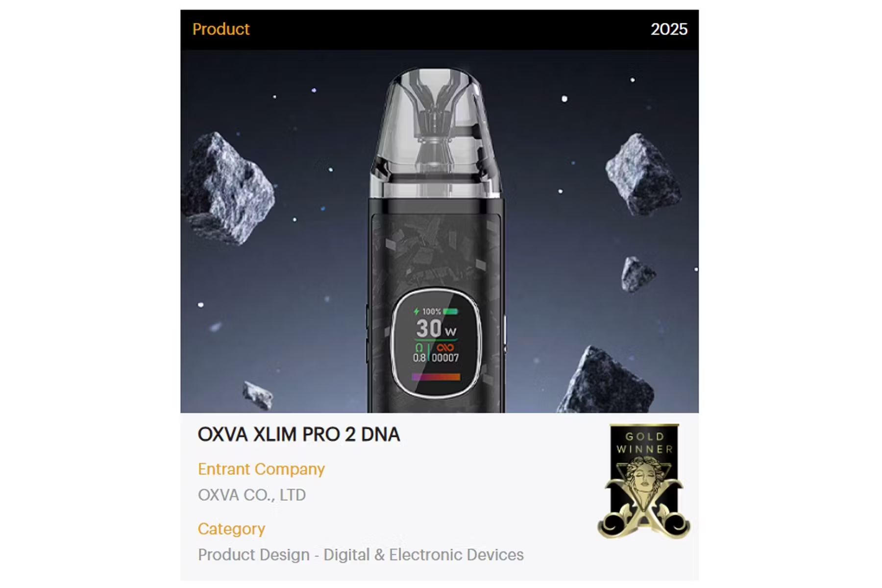
Task: Click the lightning charging icon on display
Action: click(416, 311)
